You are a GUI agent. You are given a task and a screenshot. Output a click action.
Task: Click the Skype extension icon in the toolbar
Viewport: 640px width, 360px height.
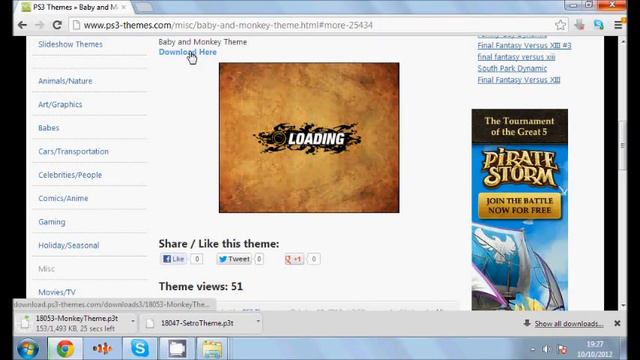pyautogui.click(x=599, y=25)
